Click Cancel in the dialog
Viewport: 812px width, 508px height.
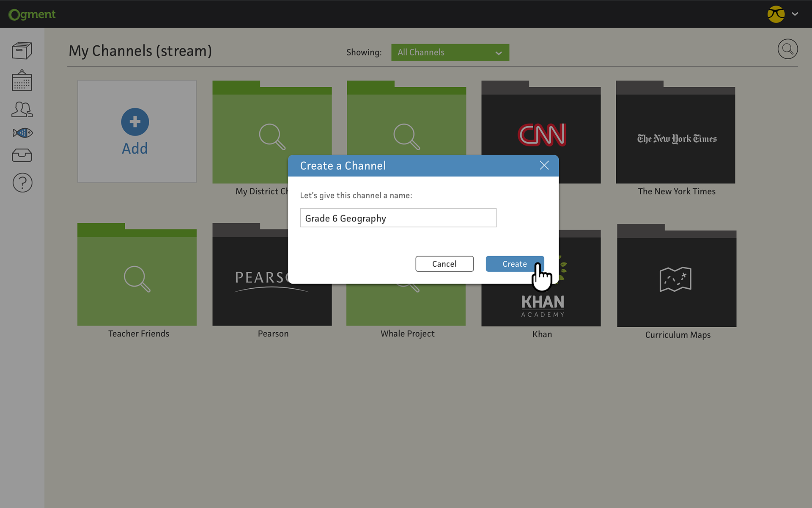pyautogui.click(x=444, y=264)
